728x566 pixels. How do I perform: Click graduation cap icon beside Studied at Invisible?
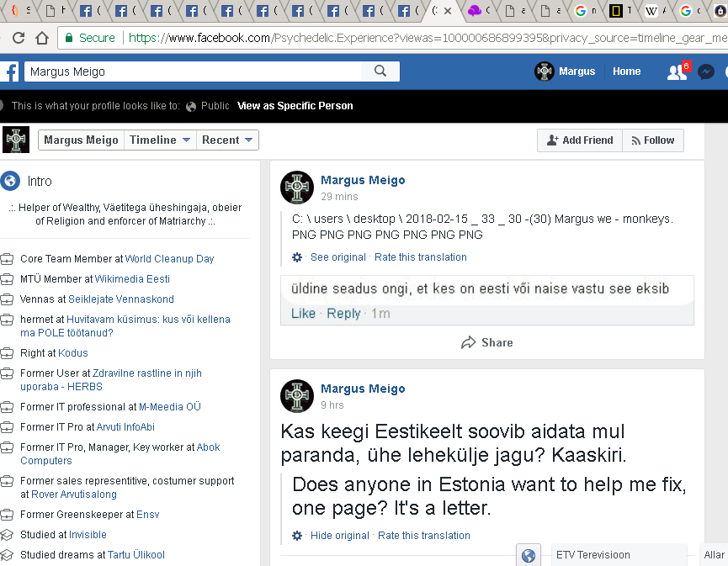pyautogui.click(x=7, y=535)
